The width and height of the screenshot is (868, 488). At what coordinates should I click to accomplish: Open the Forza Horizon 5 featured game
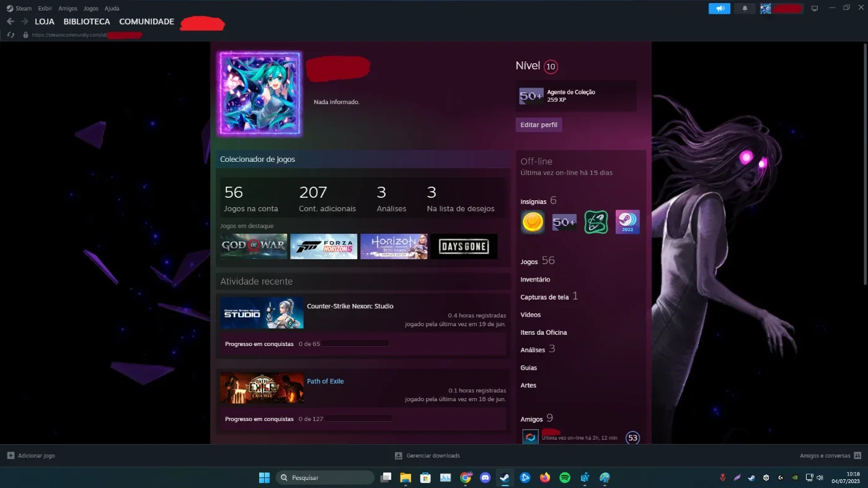(x=324, y=246)
